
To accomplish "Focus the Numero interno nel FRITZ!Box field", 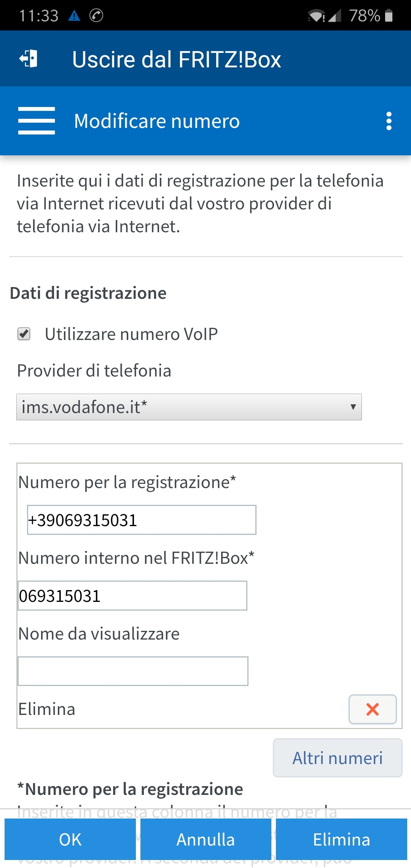I will [132, 595].
